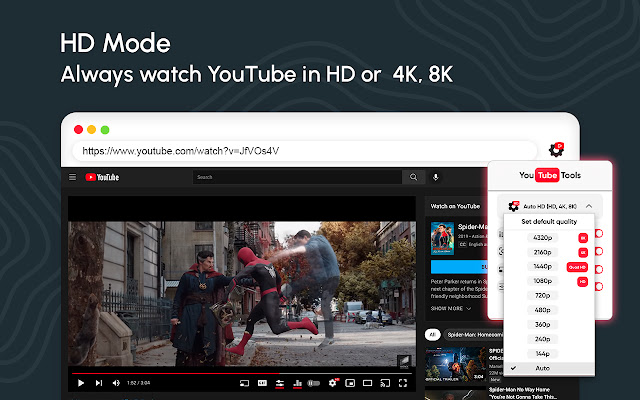Image resolution: width=640 pixels, height=400 pixels.
Task: Expand description with SHOW MORE
Action: [x=451, y=308]
